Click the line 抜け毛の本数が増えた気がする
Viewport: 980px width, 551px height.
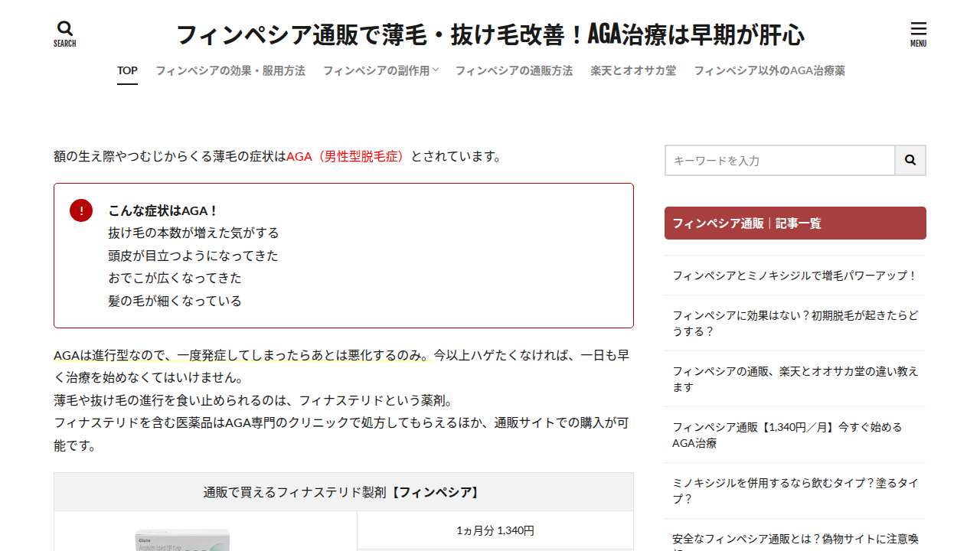[x=194, y=233]
